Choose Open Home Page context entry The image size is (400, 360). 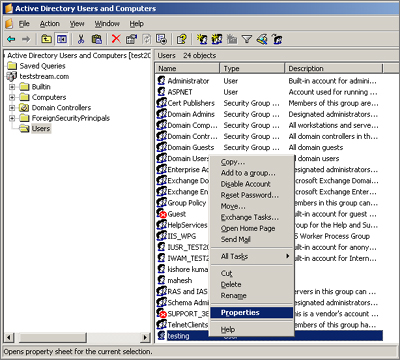pos(248,228)
